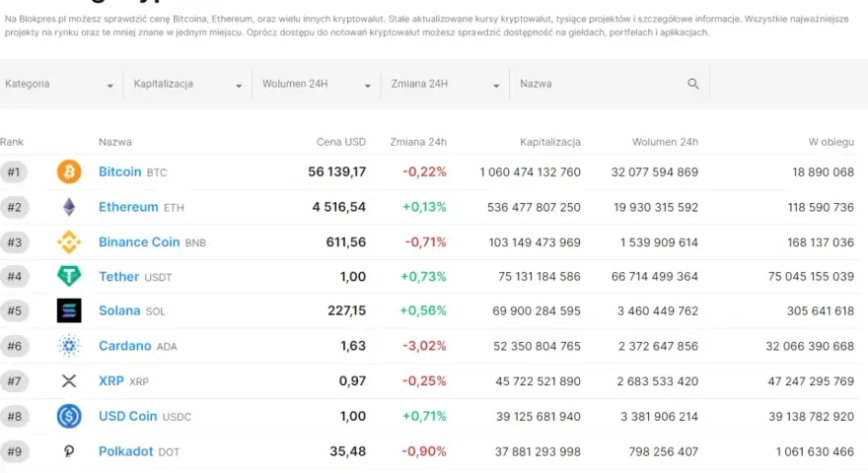The width and height of the screenshot is (868, 473).
Task: Open the Binance Coin link
Action: point(139,241)
